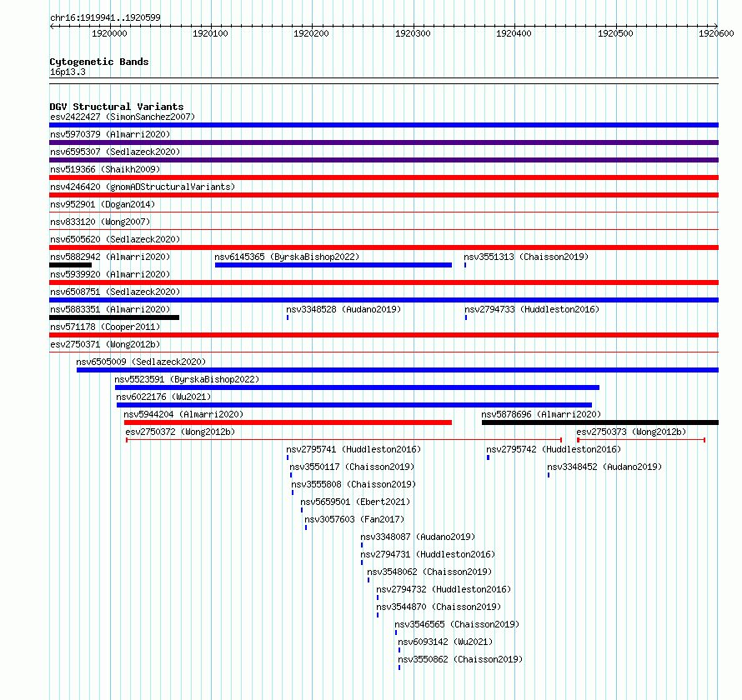Select the nsv6505620 (Sedlazeck2020) variant label
The image size is (742, 700).
pos(115,239)
